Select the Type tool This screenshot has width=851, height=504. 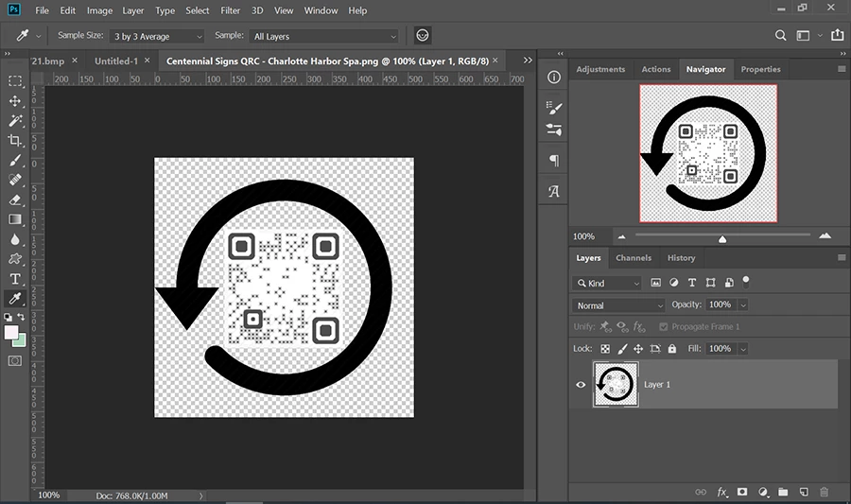(x=15, y=279)
